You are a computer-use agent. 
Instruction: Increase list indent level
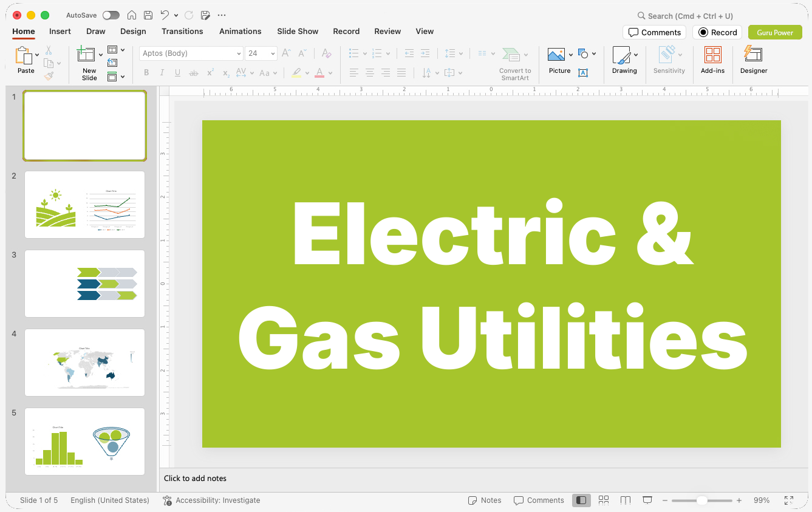click(425, 53)
